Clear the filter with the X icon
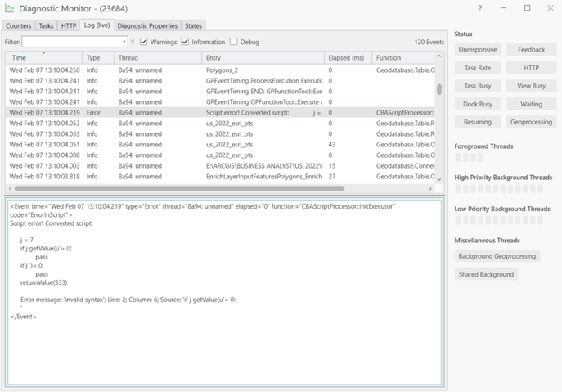The height and width of the screenshot is (392, 562). coord(133,42)
